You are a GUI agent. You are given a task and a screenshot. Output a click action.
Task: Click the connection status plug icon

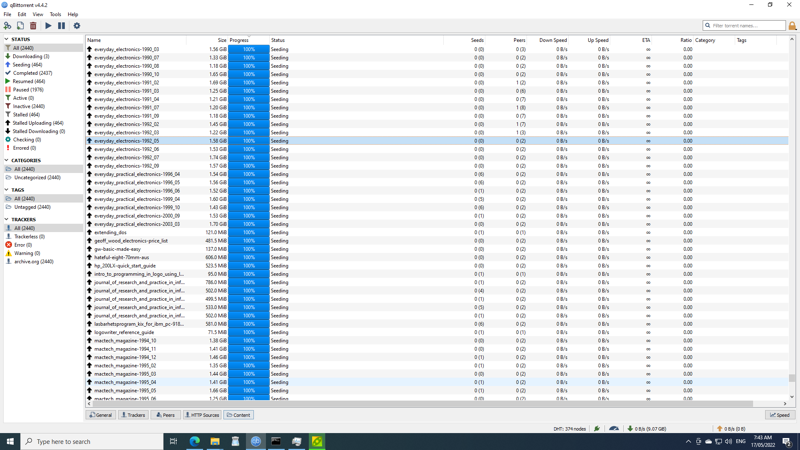coord(597,429)
